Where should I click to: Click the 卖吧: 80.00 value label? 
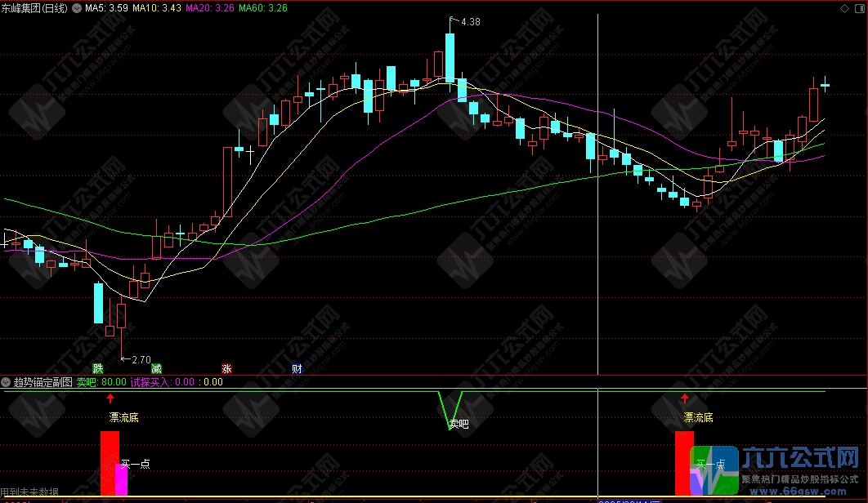coord(101,382)
